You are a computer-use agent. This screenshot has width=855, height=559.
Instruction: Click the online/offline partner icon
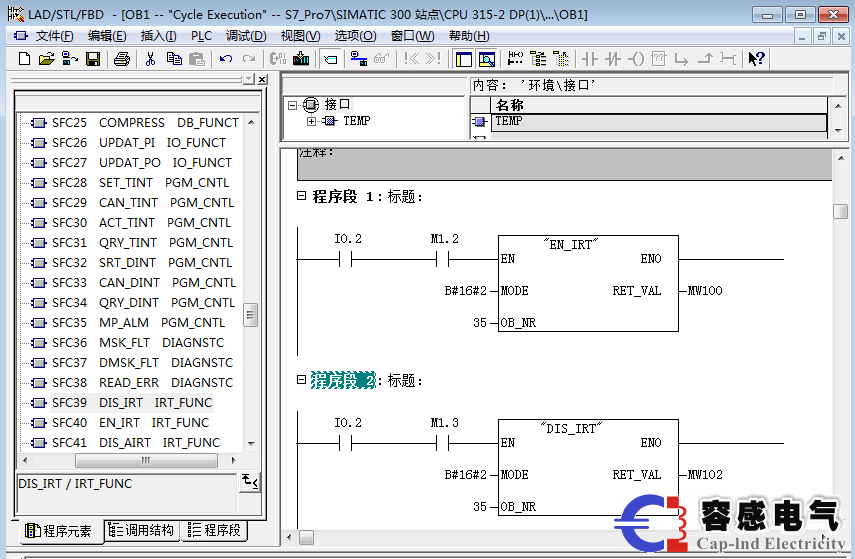coord(358,59)
